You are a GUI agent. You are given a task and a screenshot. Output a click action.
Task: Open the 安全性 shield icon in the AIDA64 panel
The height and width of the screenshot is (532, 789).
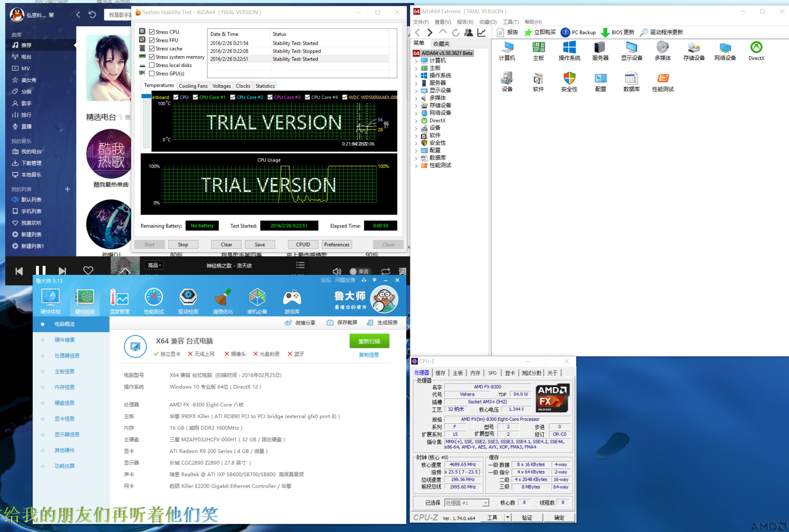click(569, 82)
